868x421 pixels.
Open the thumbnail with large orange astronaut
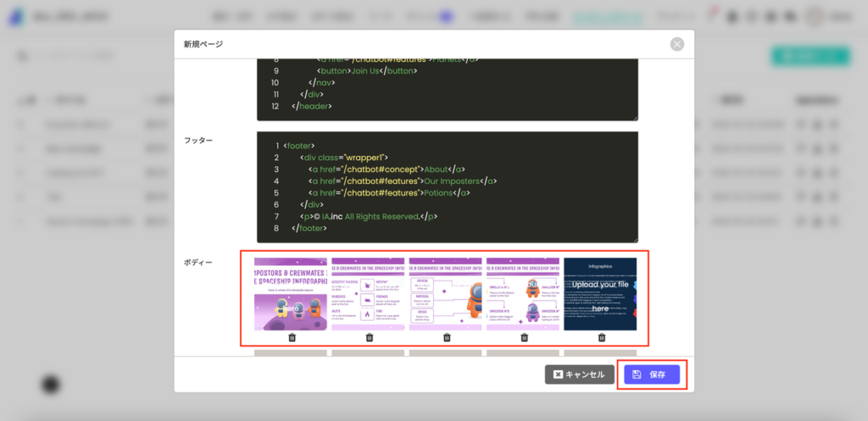446,294
